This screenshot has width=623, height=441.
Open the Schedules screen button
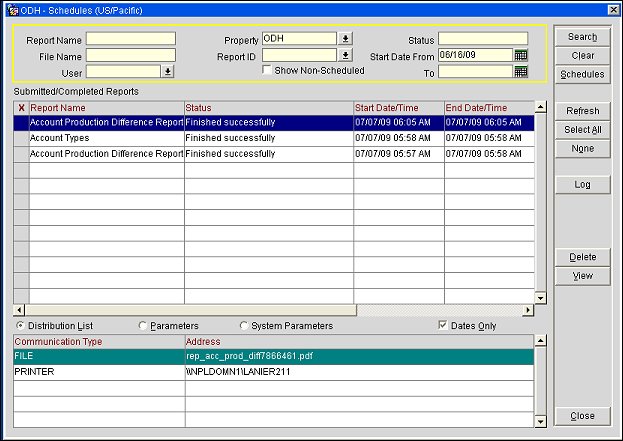pyautogui.click(x=582, y=74)
